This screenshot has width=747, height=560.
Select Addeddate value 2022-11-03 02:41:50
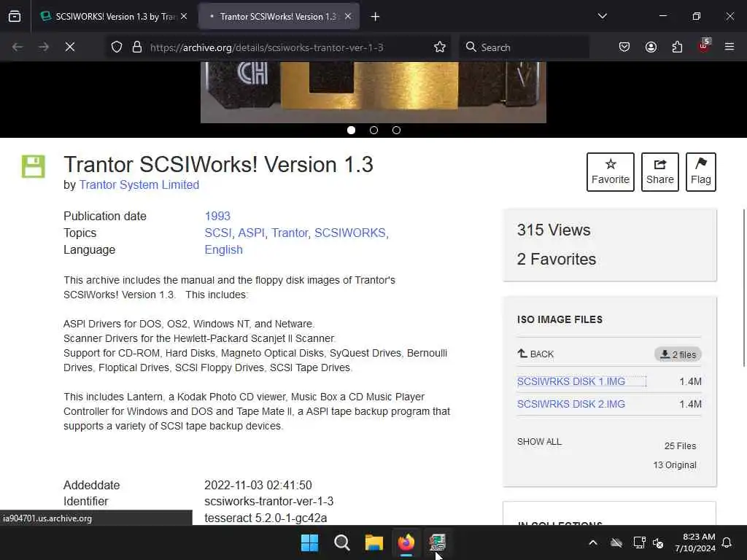pyautogui.click(x=258, y=485)
